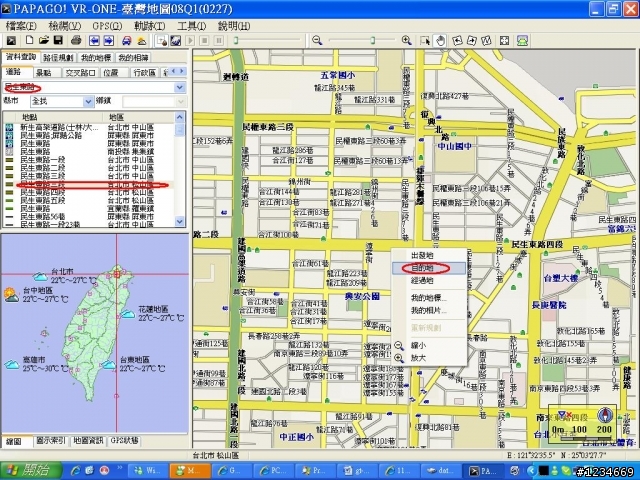Switch to the 路徑規劃 tab
The image size is (640, 480).
click(60, 58)
